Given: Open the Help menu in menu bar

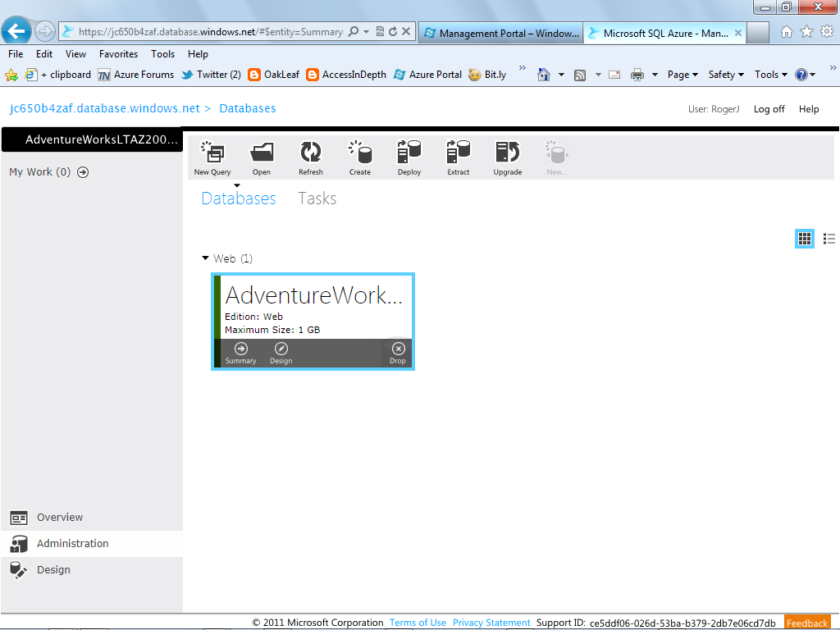Looking at the screenshot, I should [198, 54].
